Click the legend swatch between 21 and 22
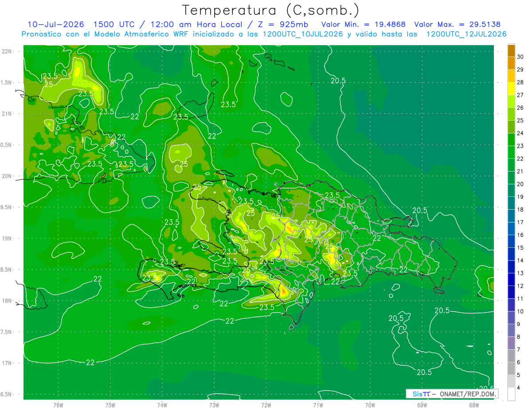532x411 pixels. pyautogui.click(x=511, y=165)
